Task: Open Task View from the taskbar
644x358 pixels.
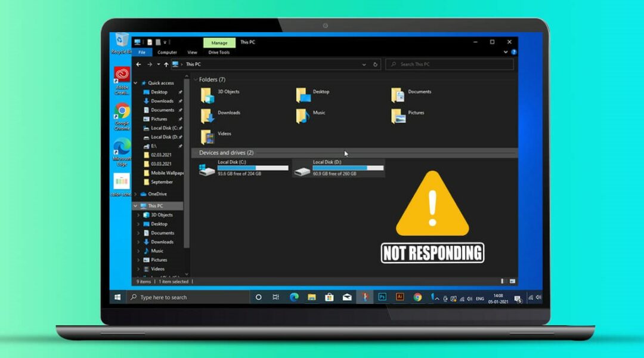Action: coord(275,297)
